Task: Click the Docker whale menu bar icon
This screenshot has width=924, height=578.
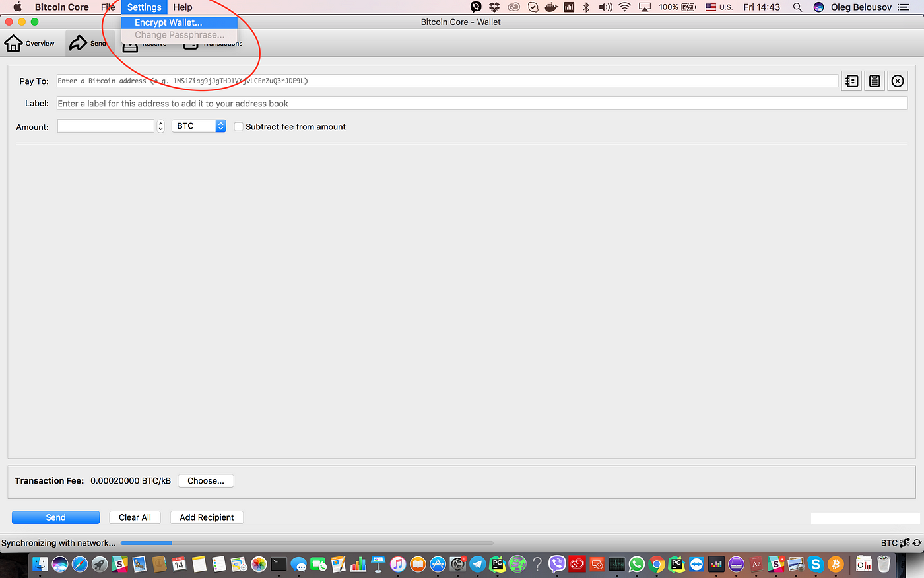Action: [551, 7]
